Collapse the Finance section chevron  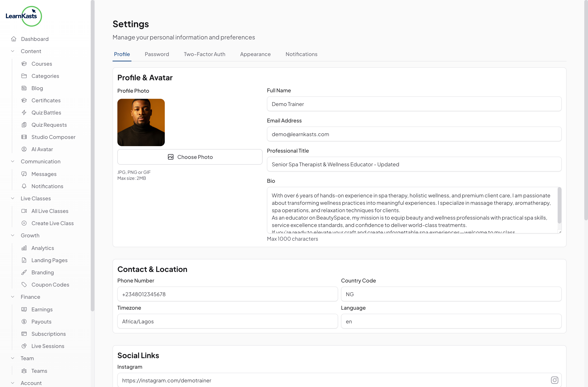pos(13,297)
